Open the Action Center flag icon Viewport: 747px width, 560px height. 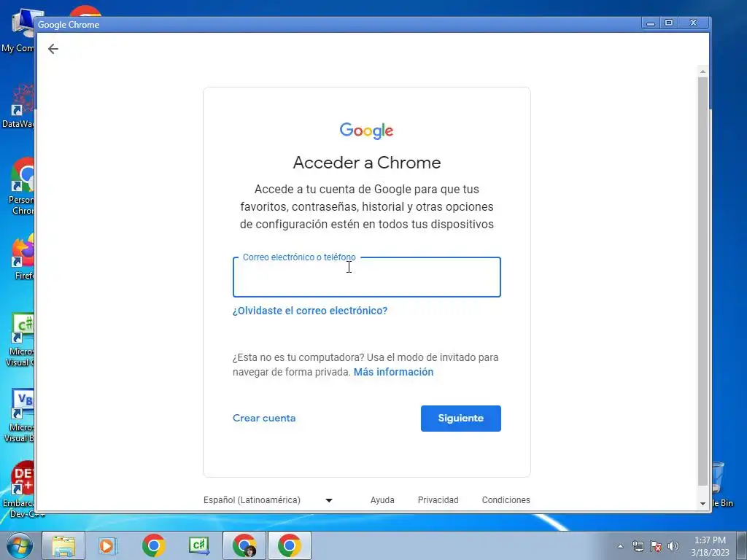click(x=656, y=546)
